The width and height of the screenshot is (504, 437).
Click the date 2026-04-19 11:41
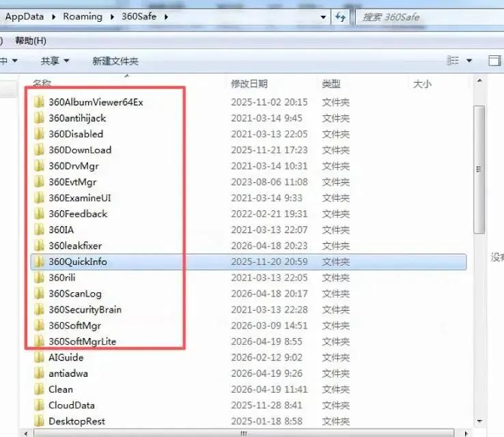269,389
